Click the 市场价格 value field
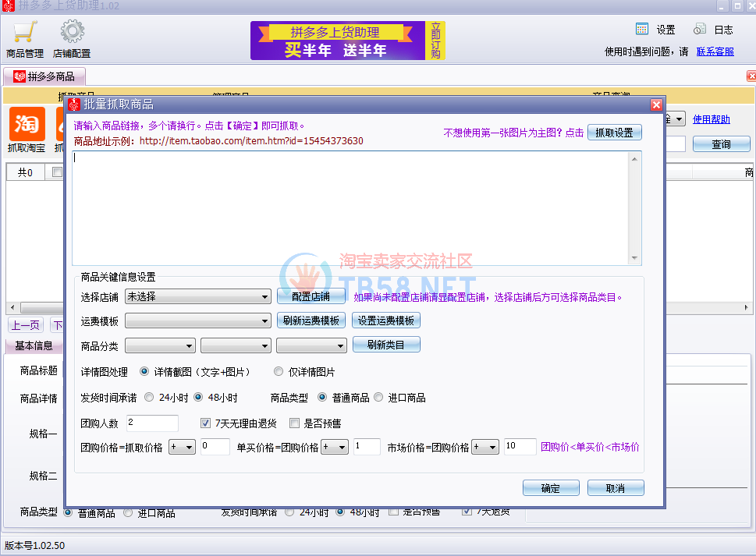Image resolution: width=756 pixels, height=556 pixels. 520,447
